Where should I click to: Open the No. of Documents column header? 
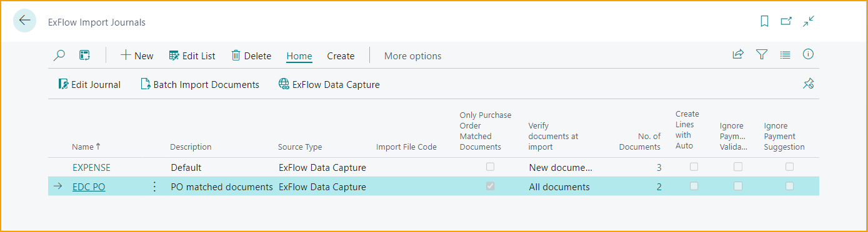click(x=639, y=142)
